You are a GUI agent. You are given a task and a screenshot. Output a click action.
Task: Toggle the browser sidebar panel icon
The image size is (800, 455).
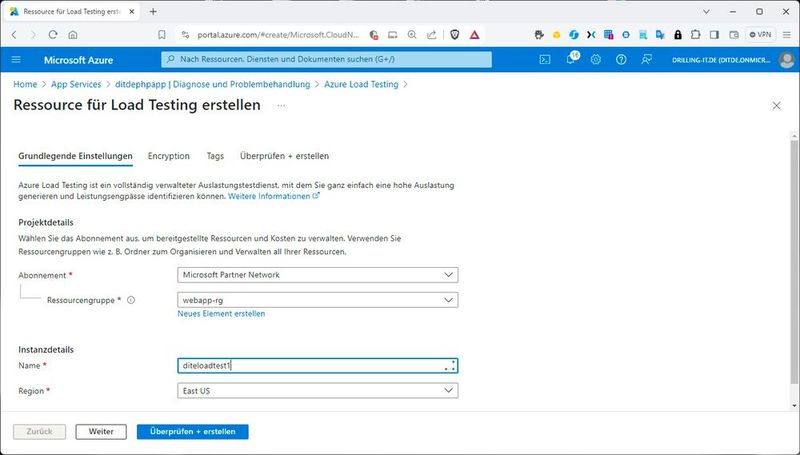point(714,35)
